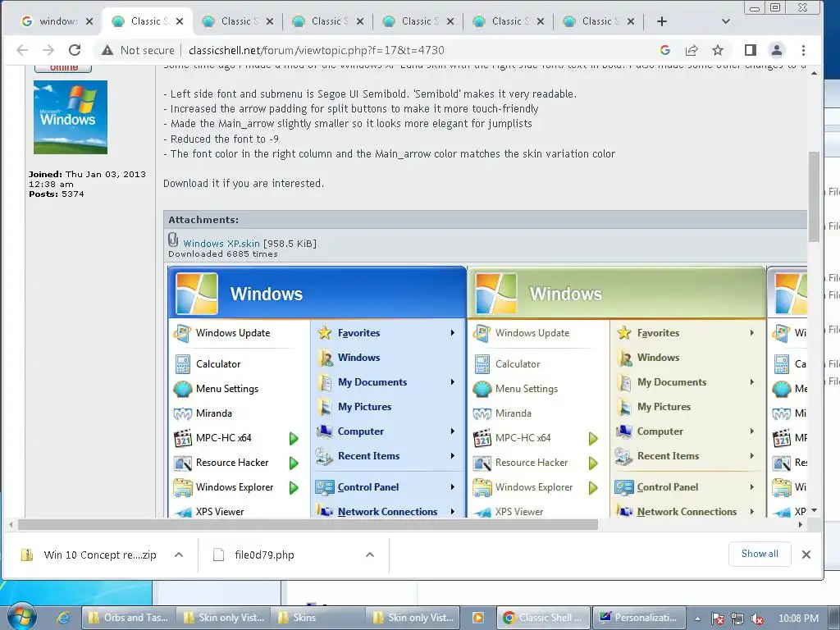Screen dimensions: 840x630
Task: Close the downloads bar
Action: click(806, 555)
